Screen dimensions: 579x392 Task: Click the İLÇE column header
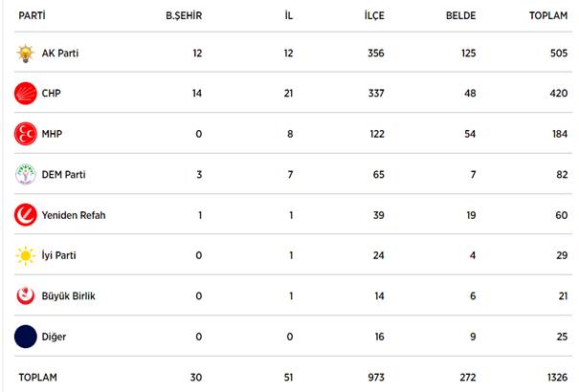point(374,15)
